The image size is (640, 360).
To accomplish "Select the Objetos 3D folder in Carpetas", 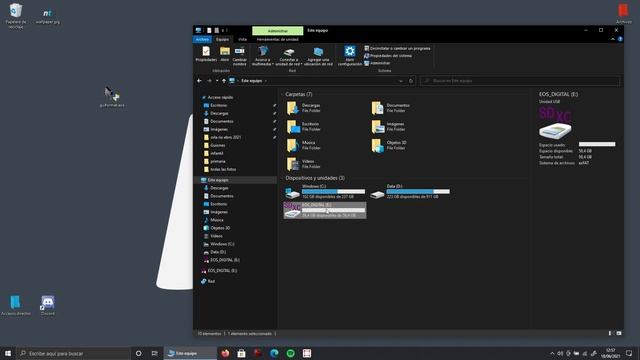I will click(x=389, y=145).
